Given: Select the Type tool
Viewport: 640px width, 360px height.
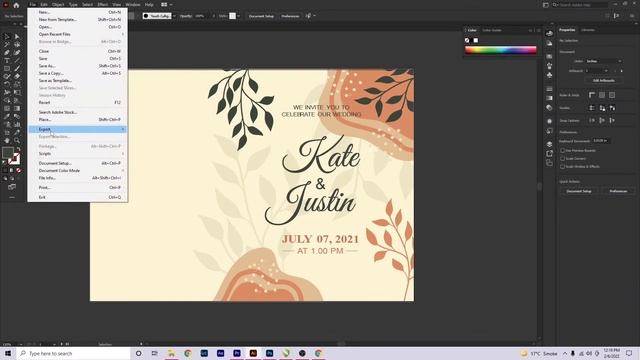Looking at the screenshot, I should click(x=7, y=60).
